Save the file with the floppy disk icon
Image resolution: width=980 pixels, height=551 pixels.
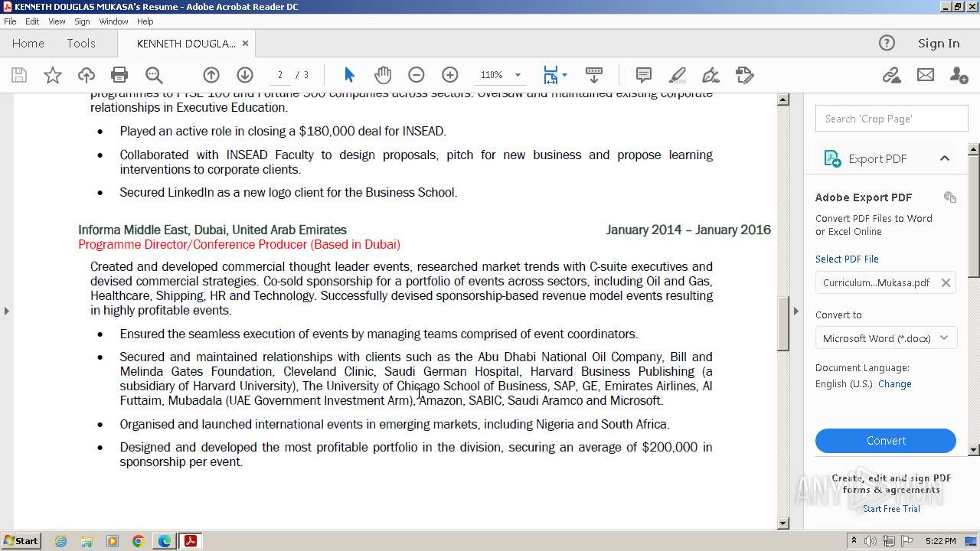[x=19, y=75]
